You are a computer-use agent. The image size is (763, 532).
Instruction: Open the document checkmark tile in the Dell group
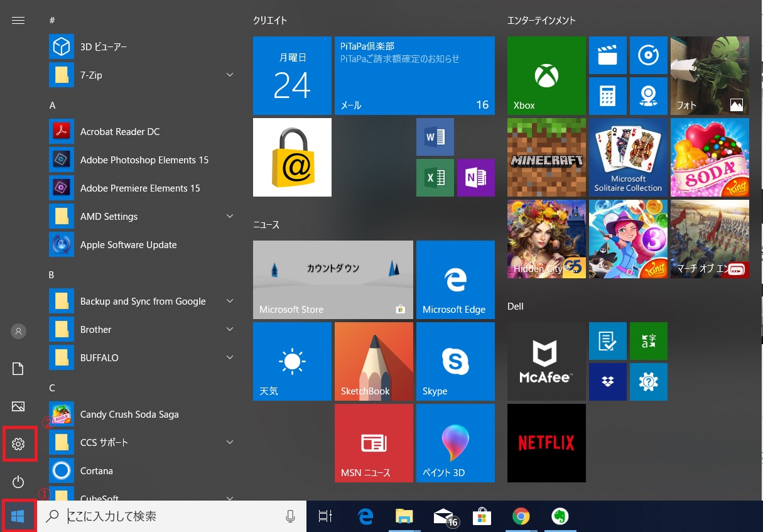click(x=607, y=341)
